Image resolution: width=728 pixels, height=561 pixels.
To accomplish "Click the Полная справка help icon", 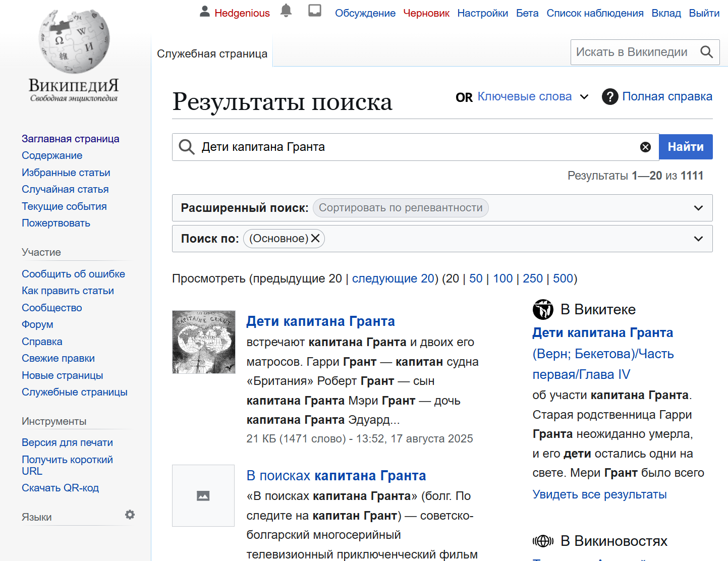I will 610,96.
